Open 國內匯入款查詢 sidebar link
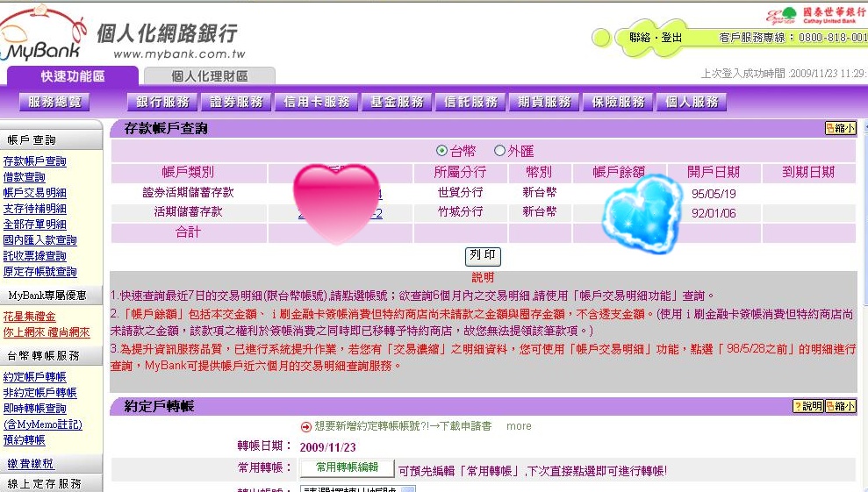Screen dimensions: 868x492 click(39, 240)
